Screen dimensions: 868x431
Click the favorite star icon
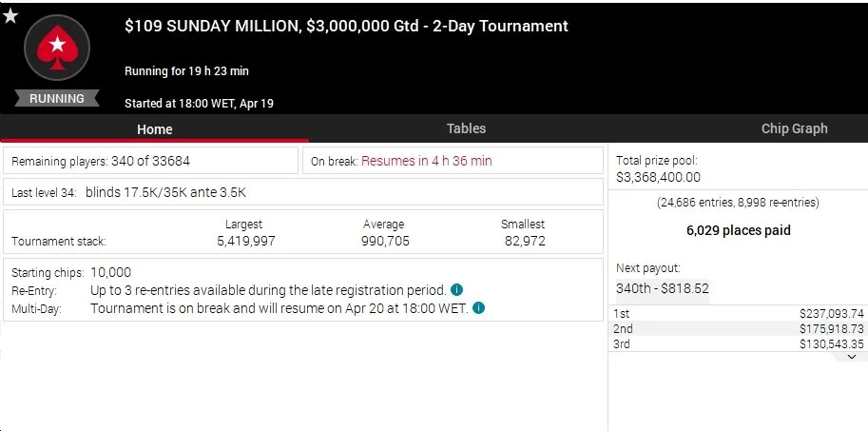click(x=10, y=16)
